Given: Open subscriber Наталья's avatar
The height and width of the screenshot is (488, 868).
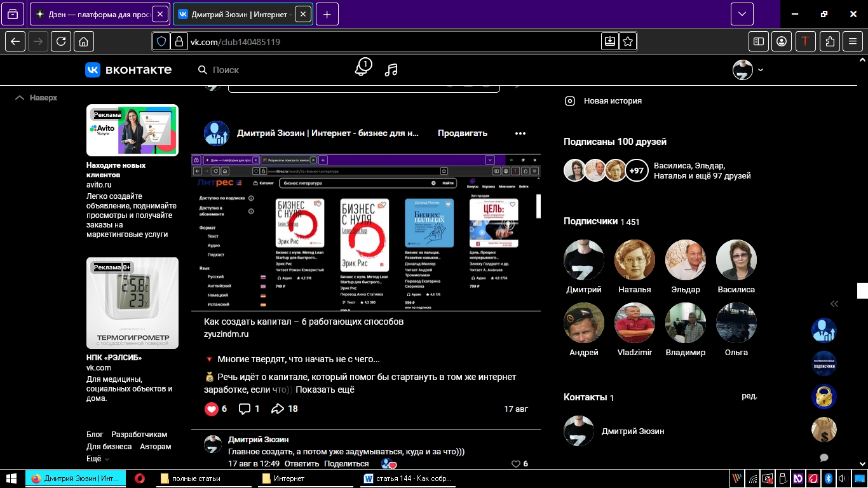Looking at the screenshot, I should (634, 260).
